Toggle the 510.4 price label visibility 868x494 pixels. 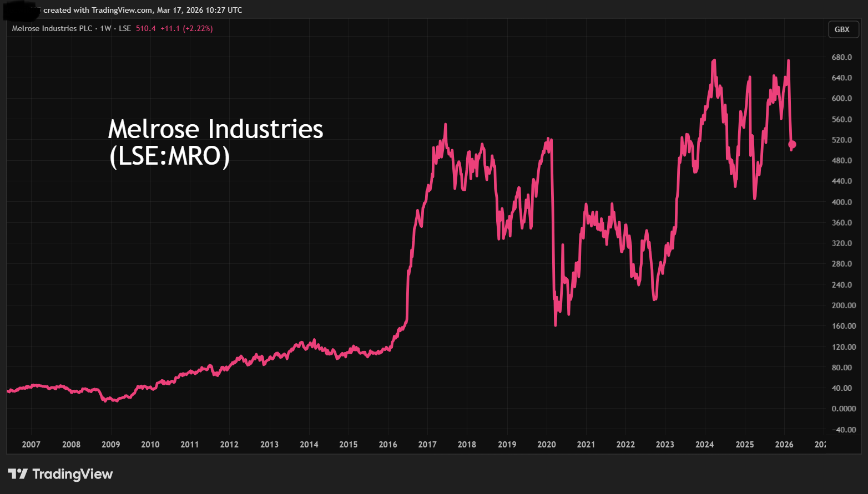pos(145,29)
